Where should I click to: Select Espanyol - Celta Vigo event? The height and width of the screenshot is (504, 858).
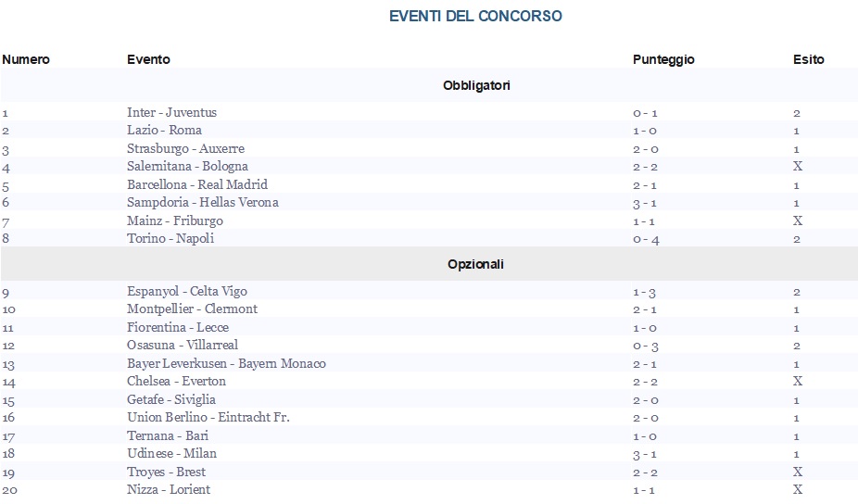(186, 291)
